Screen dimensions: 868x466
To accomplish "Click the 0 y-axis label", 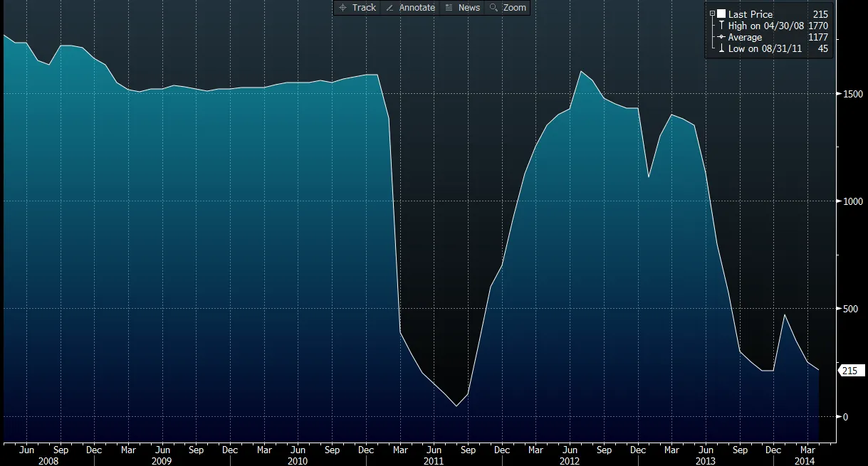I will pyautogui.click(x=845, y=416).
